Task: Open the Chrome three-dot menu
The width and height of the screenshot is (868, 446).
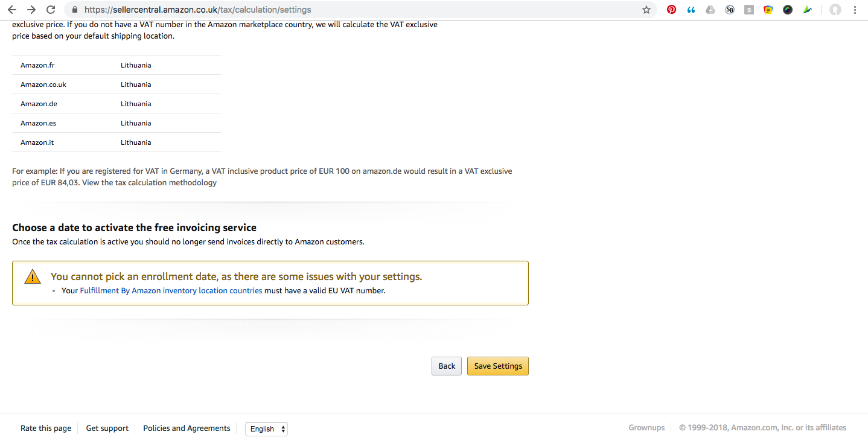Action: click(855, 10)
